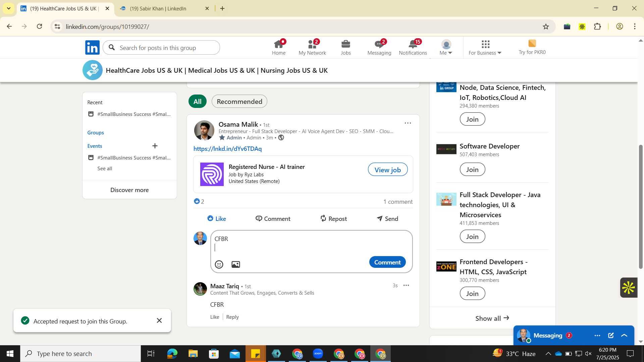
Task: Reply to Maaz Tariq's comment
Action: click(232, 317)
